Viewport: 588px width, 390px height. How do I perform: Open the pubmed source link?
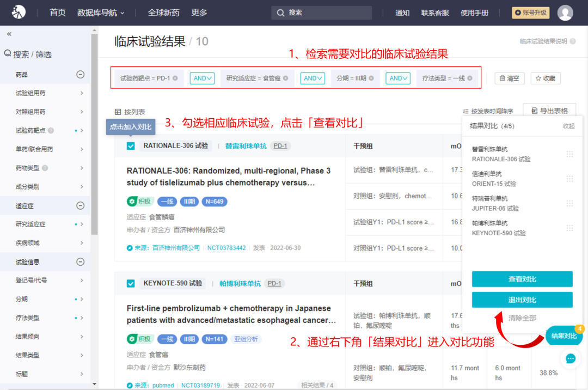pyautogui.click(x=163, y=386)
